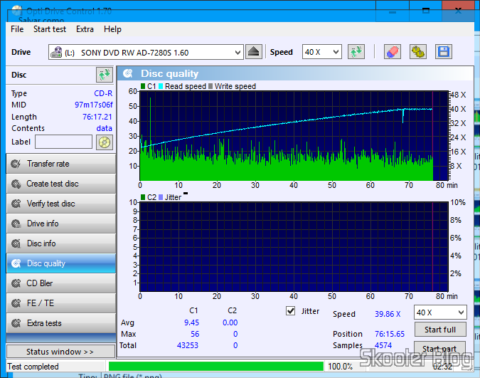Open CD Bler test
Viewport: 480px width, 378px height.
pos(61,283)
